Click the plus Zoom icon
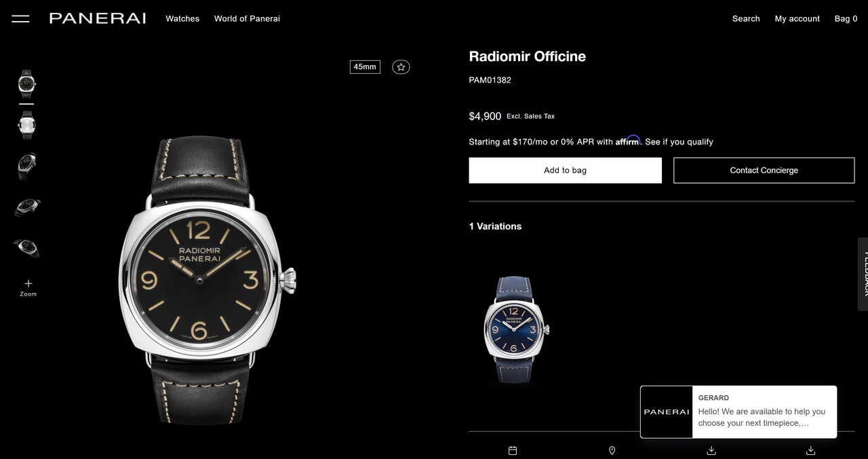Image resolution: width=868 pixels, height=459 pixels. 28,287
